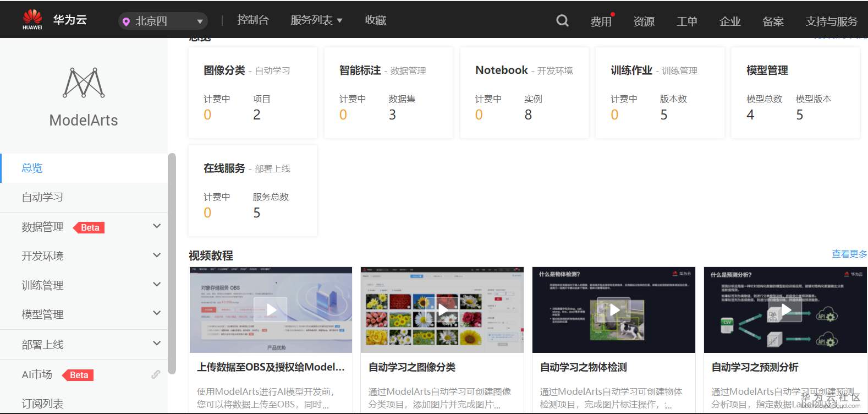
Task: Click the Huawei Cloud logo
Action: pos(32,20)
